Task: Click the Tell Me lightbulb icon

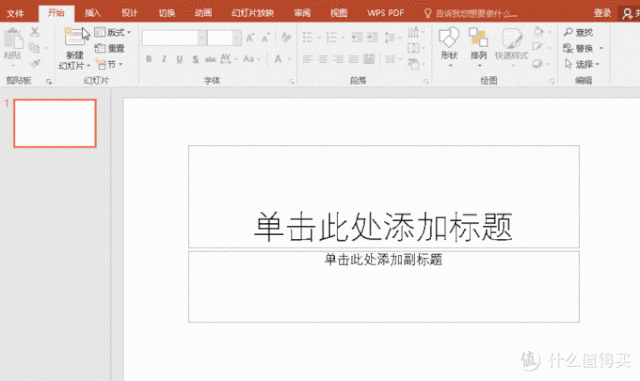Action: pos(427,13)
